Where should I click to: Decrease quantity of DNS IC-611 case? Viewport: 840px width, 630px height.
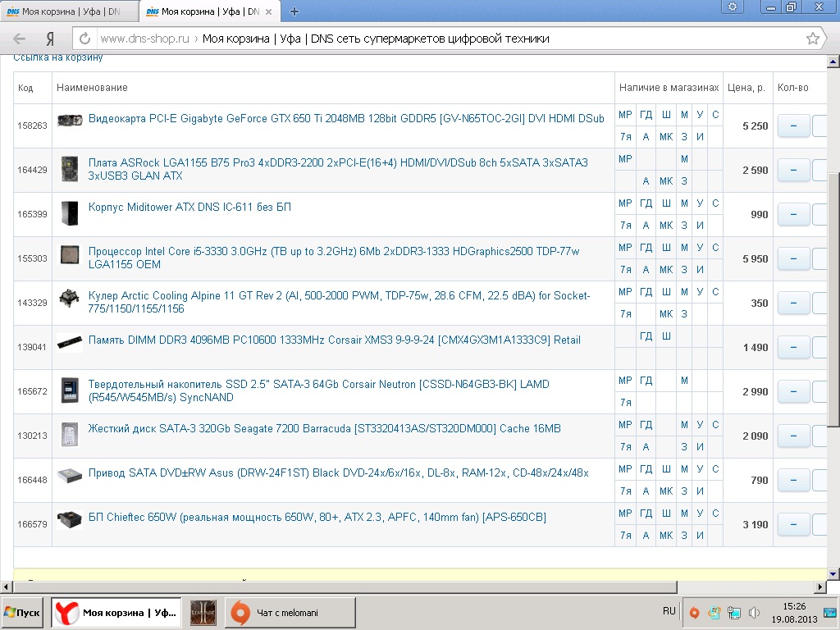point(793,214)
